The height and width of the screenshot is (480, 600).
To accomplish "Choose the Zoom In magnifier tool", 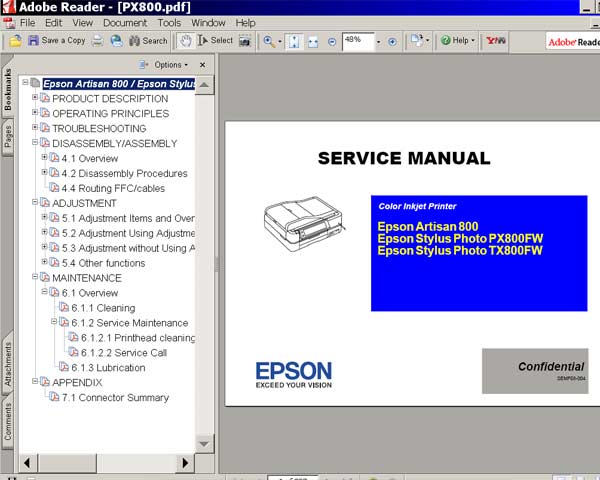I will 269,41.
